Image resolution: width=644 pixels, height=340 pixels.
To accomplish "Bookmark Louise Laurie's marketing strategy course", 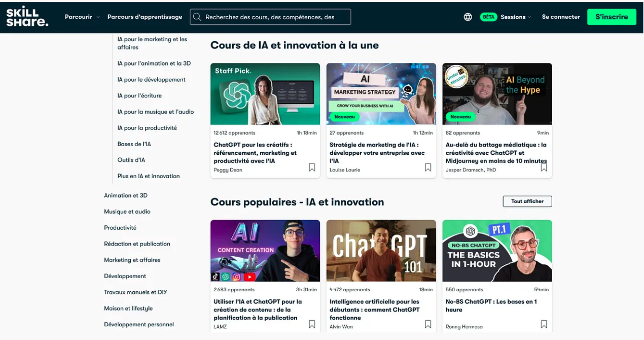I will 428,167.
